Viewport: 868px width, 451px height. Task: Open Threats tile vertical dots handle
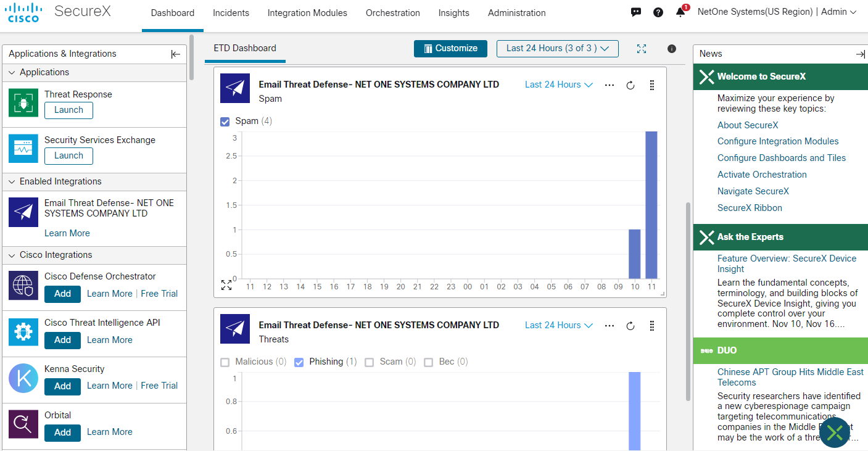point(652,326)
